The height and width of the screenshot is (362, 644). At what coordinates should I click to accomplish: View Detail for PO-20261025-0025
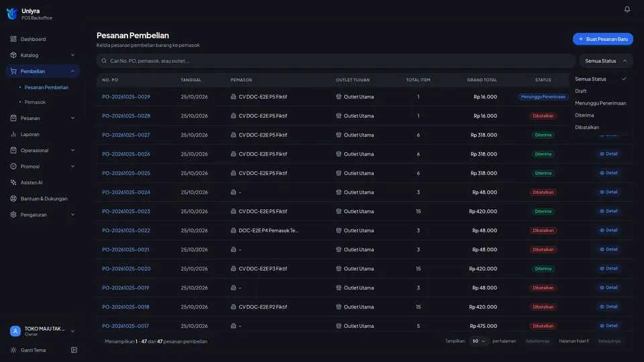tap(608, 173)
